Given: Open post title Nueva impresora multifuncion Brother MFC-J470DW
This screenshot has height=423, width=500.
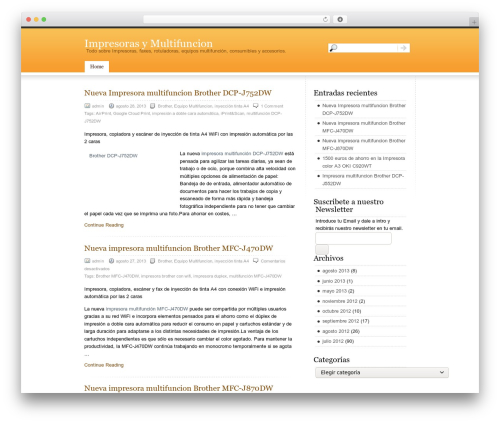Looking at the screenshot, I should pos(178,248).
